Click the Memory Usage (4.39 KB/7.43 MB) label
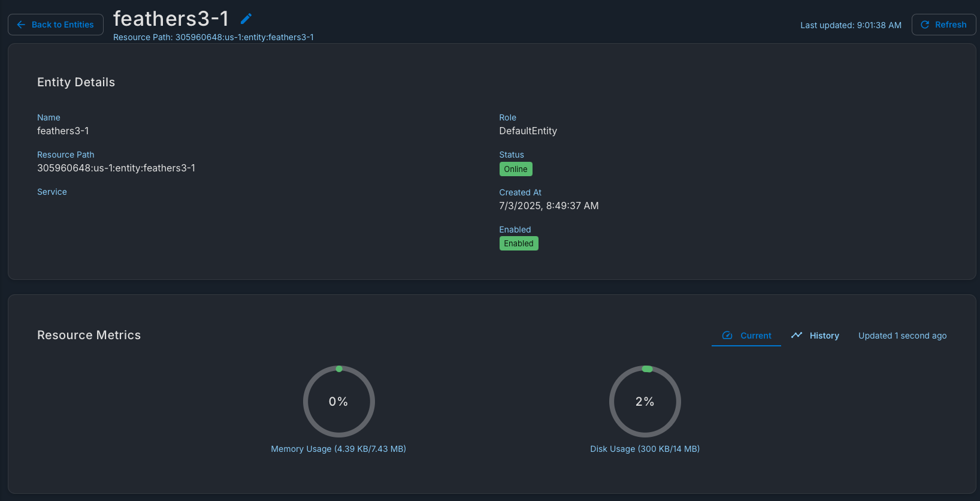 pos(338,449)
